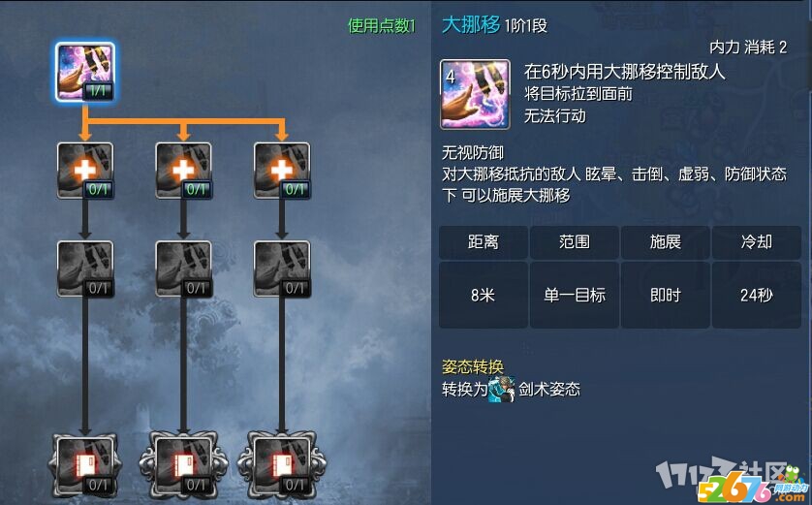The height and width of the screenshot is (505, 812).
Task: Click the 姿态转换 heading
Action: pos(473,366)
